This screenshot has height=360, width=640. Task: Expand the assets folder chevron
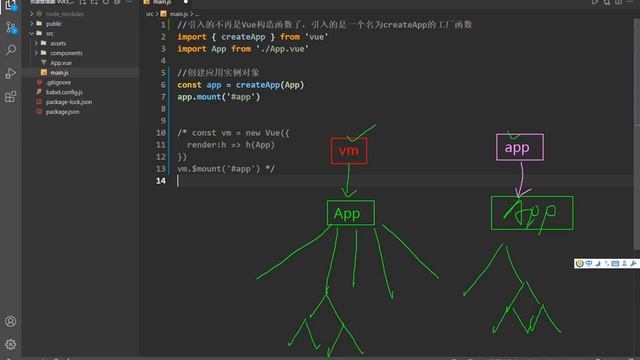[x=36, y=43]
